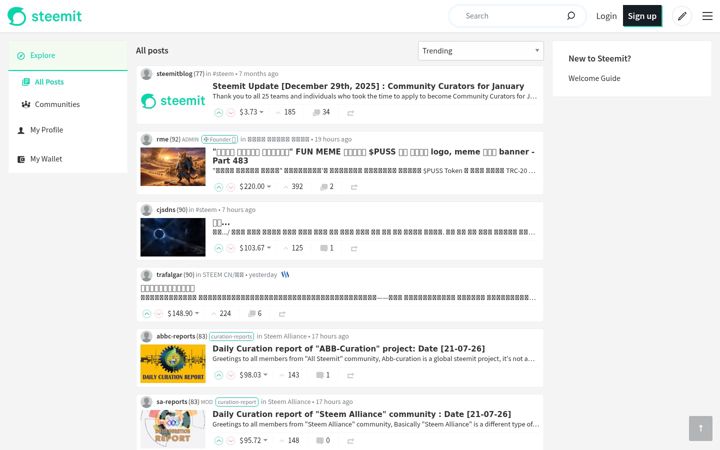The width and height of the screenshot is (720, 450).
Task: Open My Wallet in the sidebar
Action: click(46, 159)
